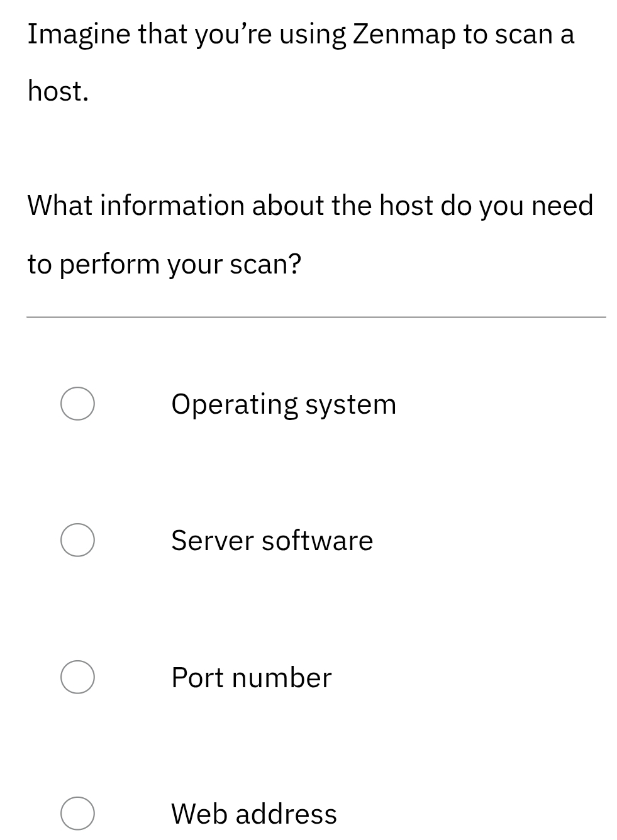Tap the 'Web address' answer label
This screenshot has height=840, width=617.
[254, 814]
